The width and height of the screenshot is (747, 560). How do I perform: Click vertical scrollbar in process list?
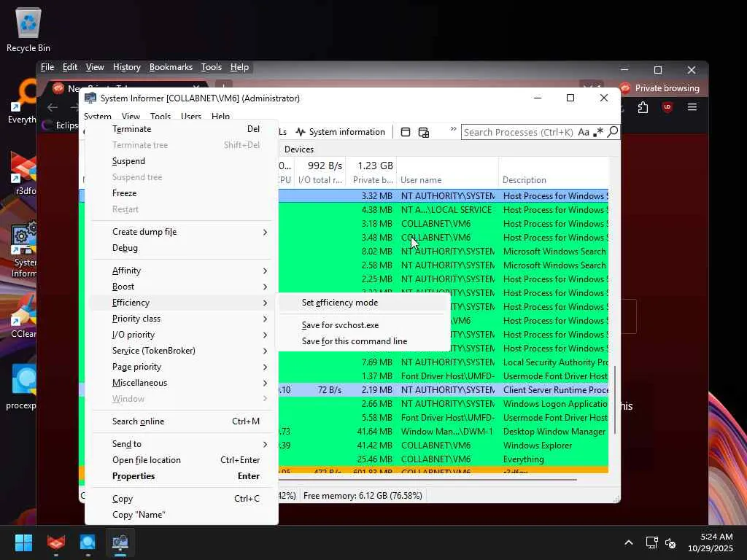coord(614,400)
